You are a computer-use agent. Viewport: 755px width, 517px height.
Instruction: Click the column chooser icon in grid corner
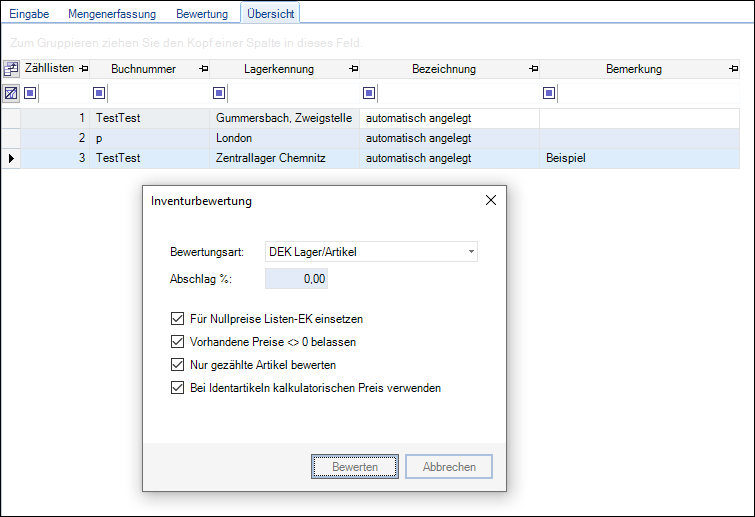(x=11, y=69)
